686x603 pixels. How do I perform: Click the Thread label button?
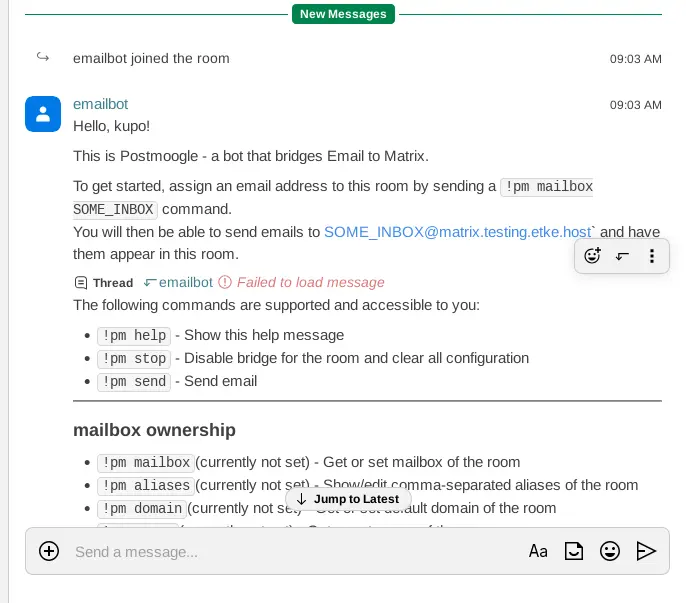point(113,283)
